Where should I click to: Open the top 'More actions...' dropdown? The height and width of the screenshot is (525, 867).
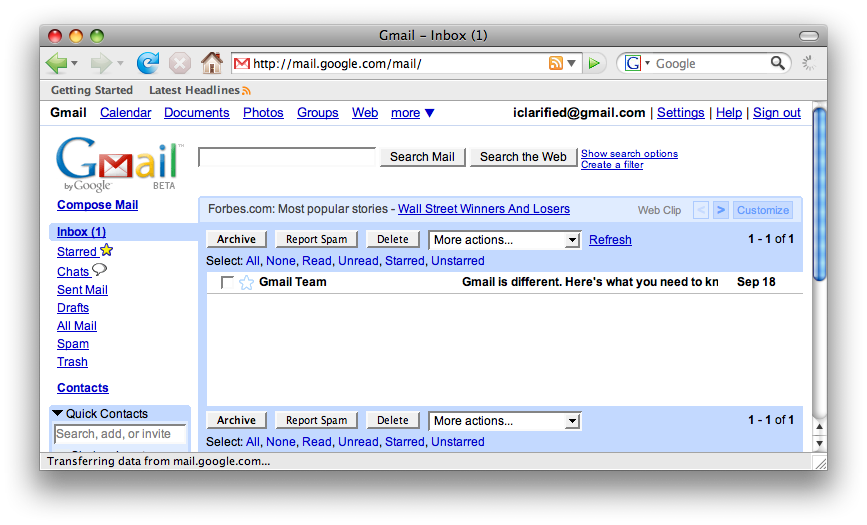tap(505, 240)
